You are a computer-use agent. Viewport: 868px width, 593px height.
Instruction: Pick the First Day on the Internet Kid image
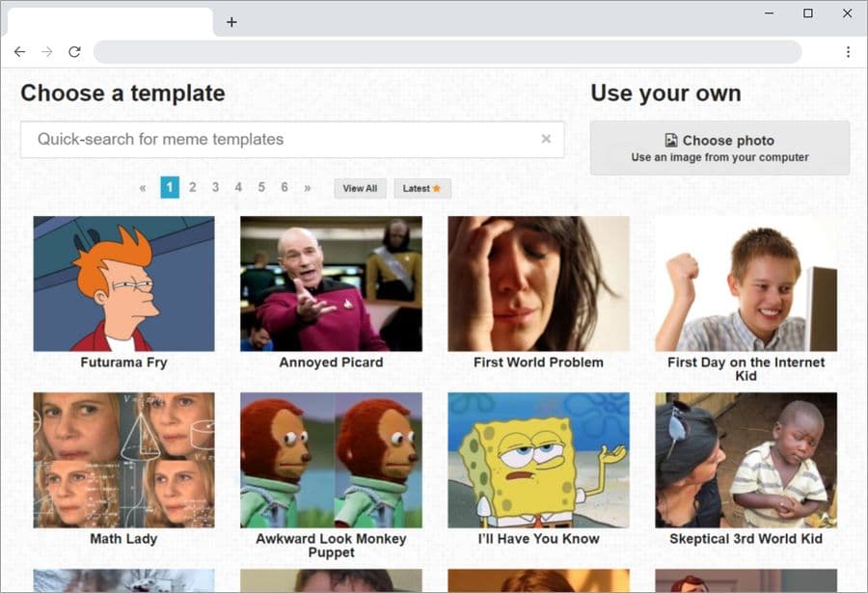click(x=746, y=283)
